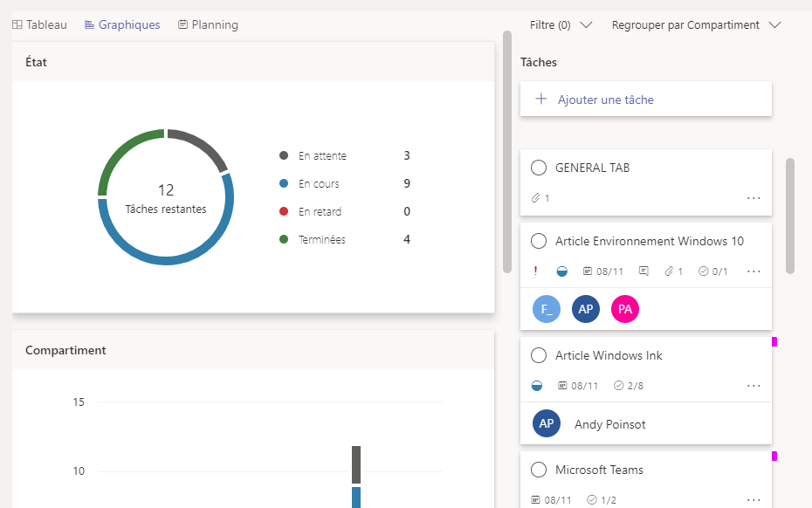Click the red urgent priority exclamation icon
This screenshot has height=508, width=812.
click(535, 271)
